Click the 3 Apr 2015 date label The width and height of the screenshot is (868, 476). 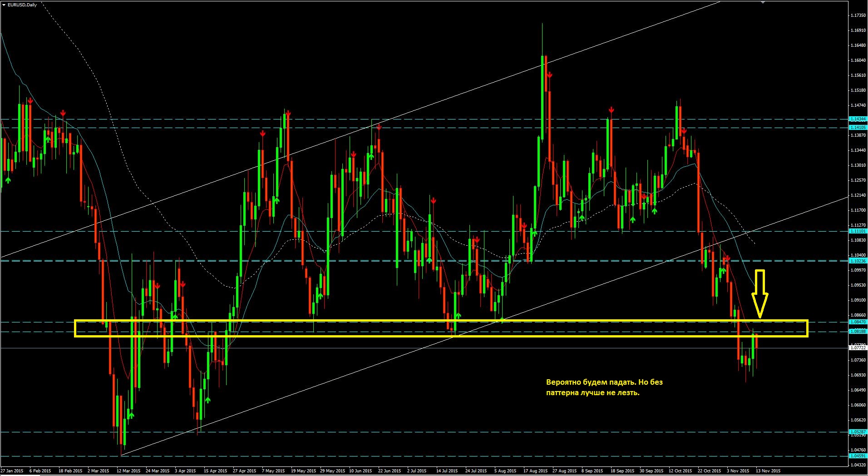[x=185, y=471]
